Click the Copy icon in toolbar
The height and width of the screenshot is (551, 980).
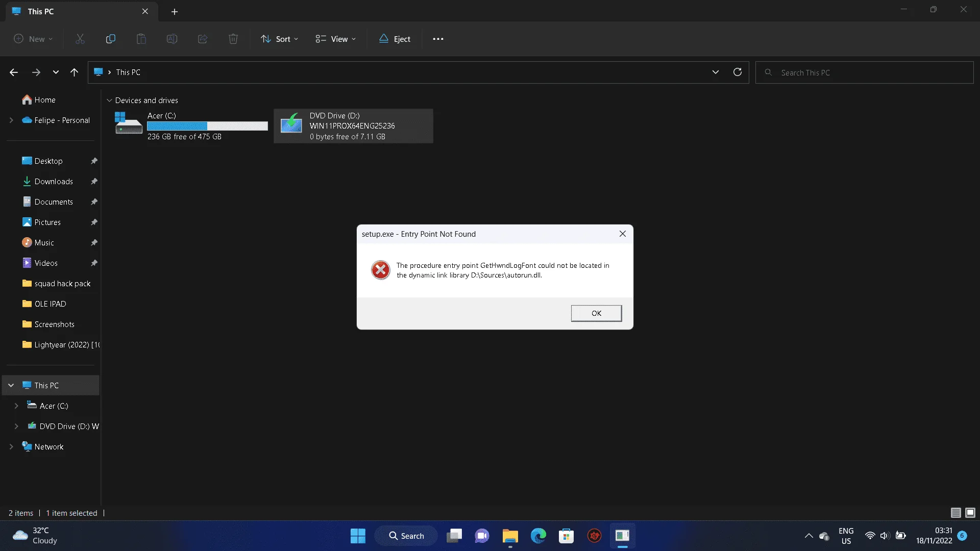click(110, 39)
